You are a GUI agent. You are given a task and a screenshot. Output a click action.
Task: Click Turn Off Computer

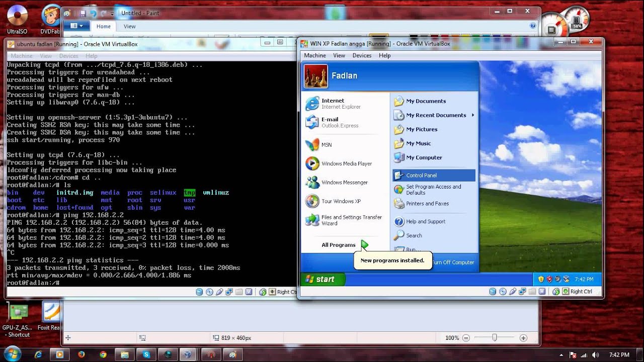click(453, 262)
